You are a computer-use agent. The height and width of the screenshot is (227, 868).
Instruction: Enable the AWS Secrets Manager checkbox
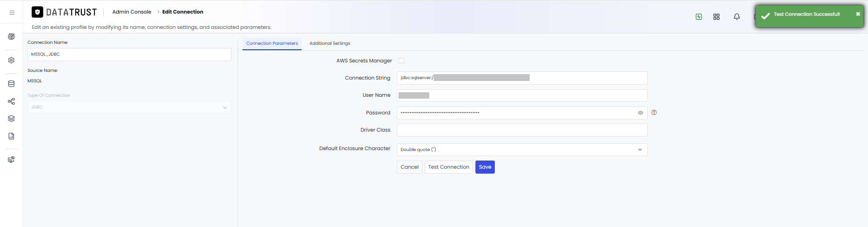click(x=401, y=61)
